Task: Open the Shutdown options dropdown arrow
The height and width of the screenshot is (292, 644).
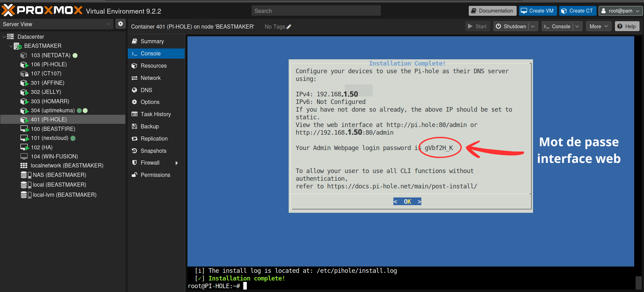Action: (533, 26)
